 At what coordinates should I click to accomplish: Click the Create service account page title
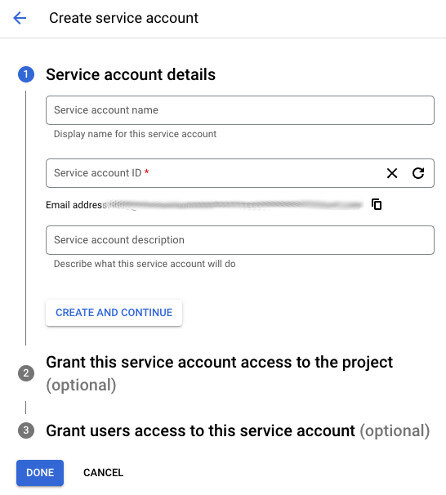124,18
